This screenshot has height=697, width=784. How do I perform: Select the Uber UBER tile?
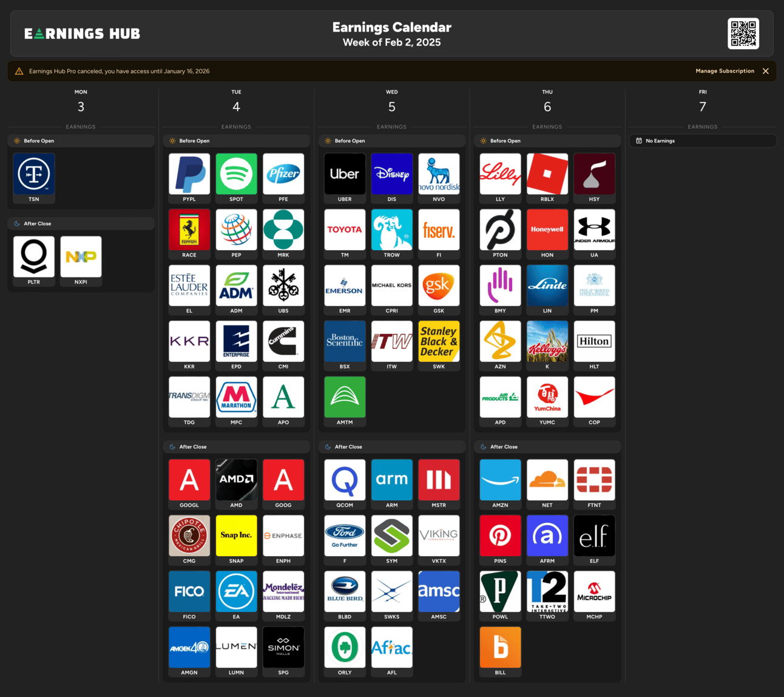345,178
